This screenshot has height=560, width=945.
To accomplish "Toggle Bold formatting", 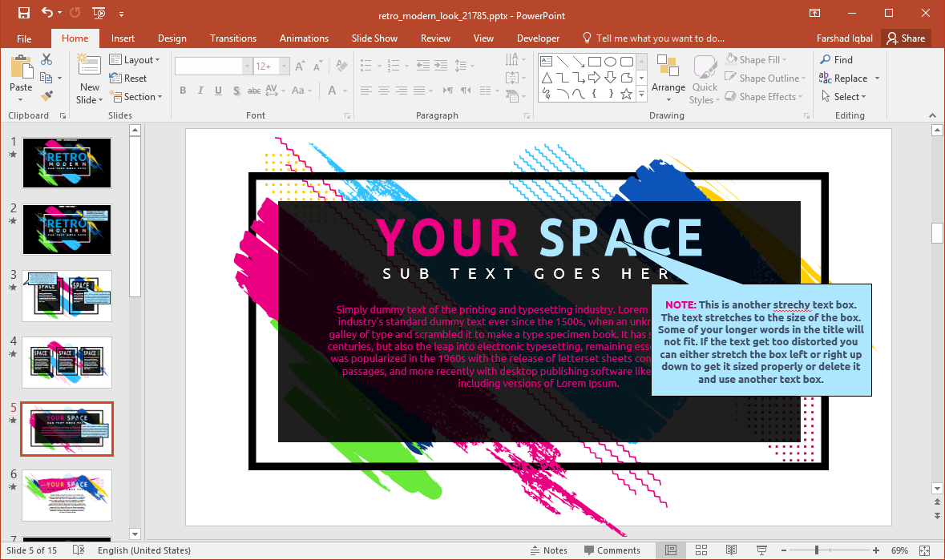I will [183, 91].
